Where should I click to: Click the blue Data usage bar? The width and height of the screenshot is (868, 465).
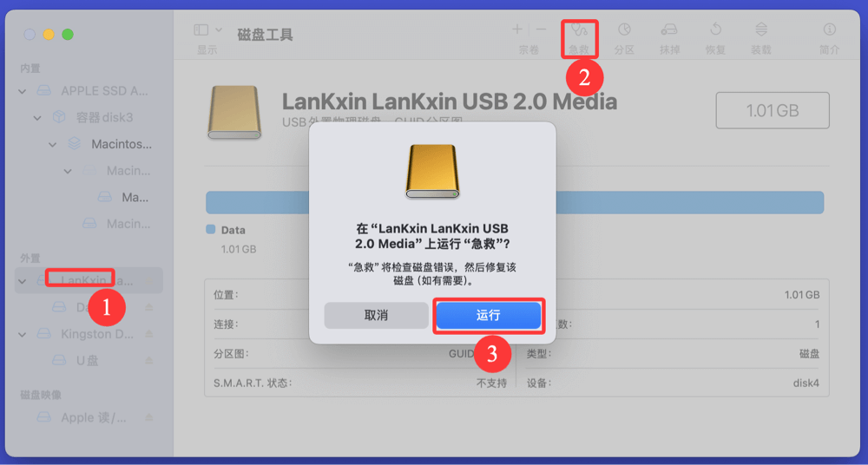click(515, 203)
